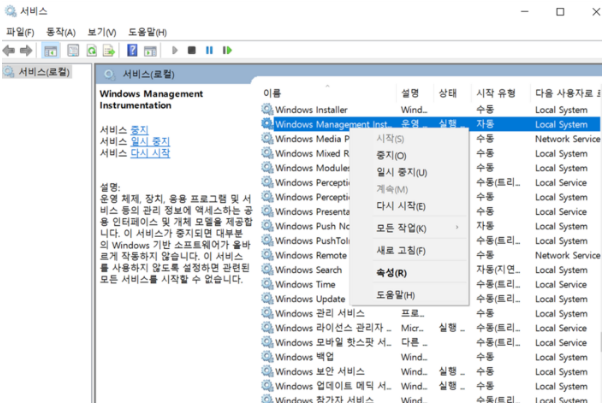
Task: Select the Windows Update service
Action: point(310,299)
